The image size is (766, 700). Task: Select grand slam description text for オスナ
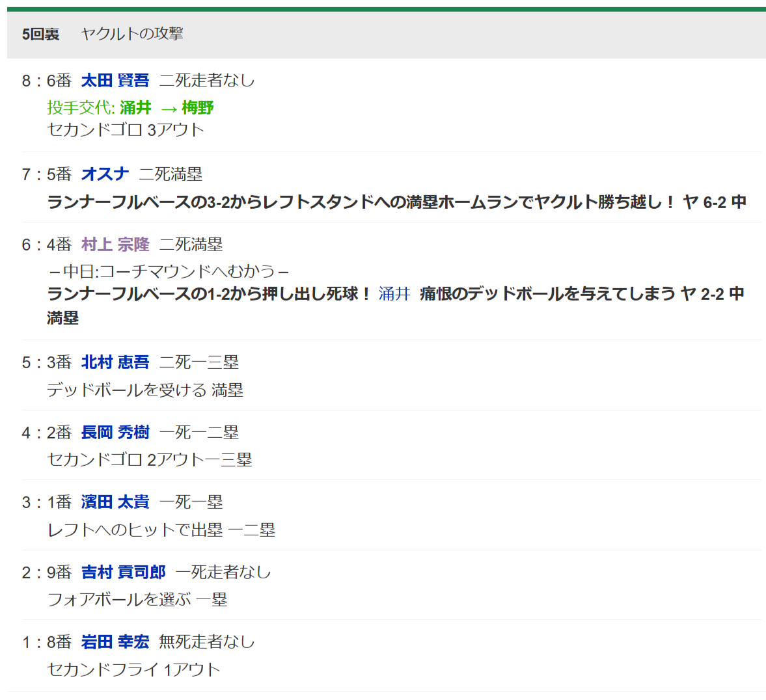(397, 202)
